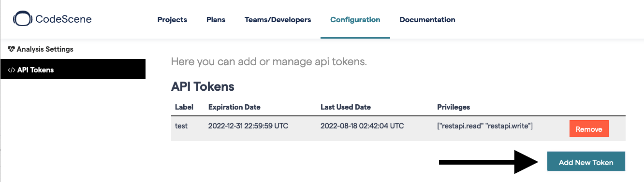
Task: Select the Configuration tab
Action: tap(355, 20)
